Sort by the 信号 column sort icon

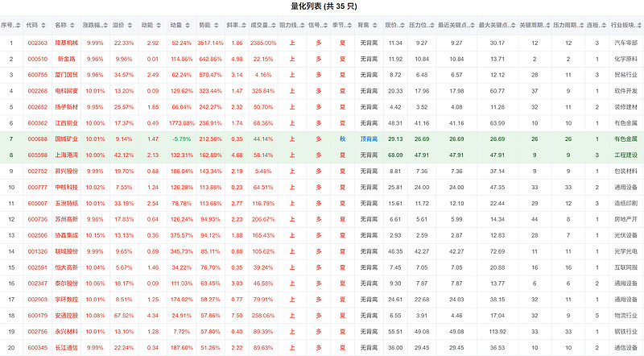325,26
